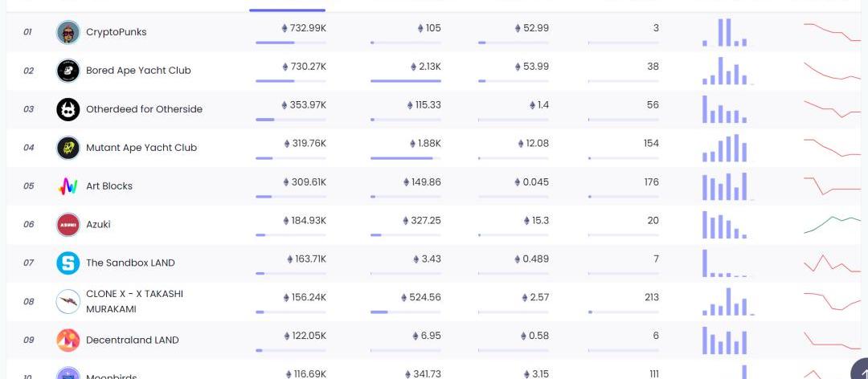Click the CryptoPunks collection avatar

tap(68, 32)
